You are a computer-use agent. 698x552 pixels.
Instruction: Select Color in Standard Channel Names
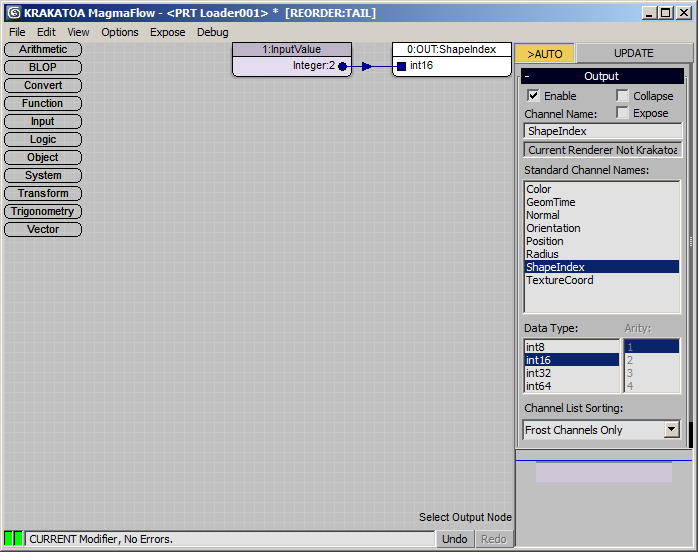point(602,189)
